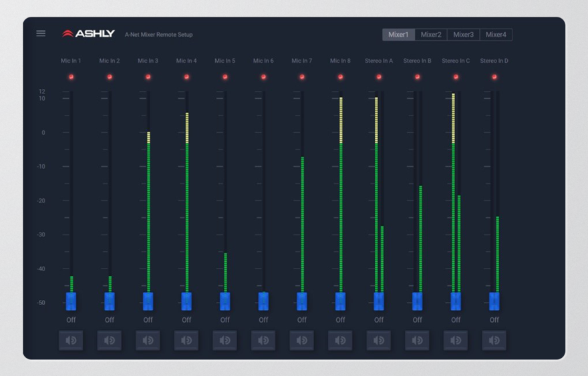The width and height of the screenshot is (588, 376).
Task: Open the hamburger menu icon
Action: (x=41, y=34)
